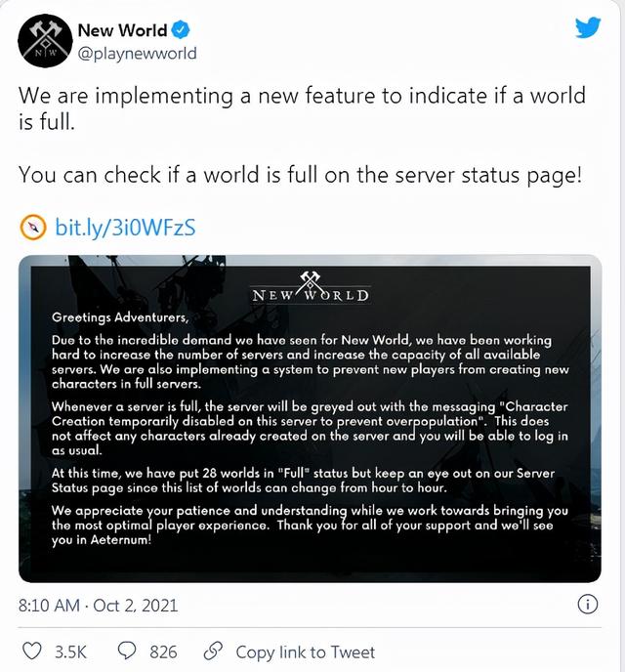Like the tweet with the heart icon

coord(31,651)
